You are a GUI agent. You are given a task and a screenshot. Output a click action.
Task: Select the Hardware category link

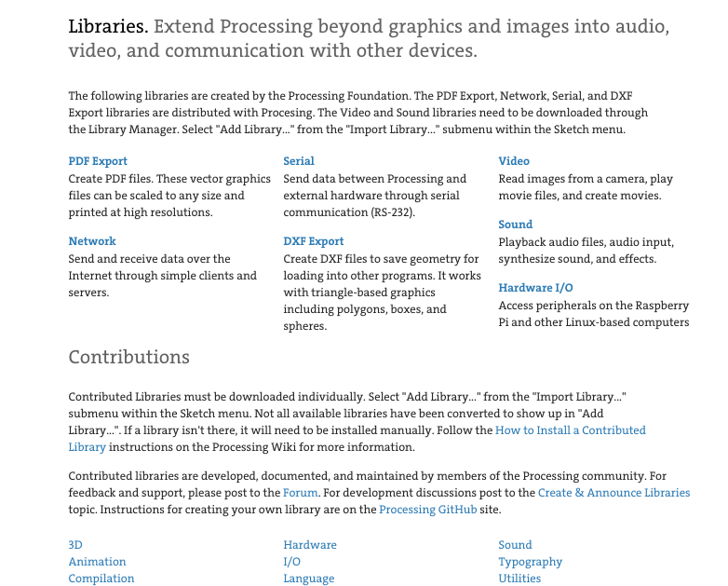coord(310,545)
